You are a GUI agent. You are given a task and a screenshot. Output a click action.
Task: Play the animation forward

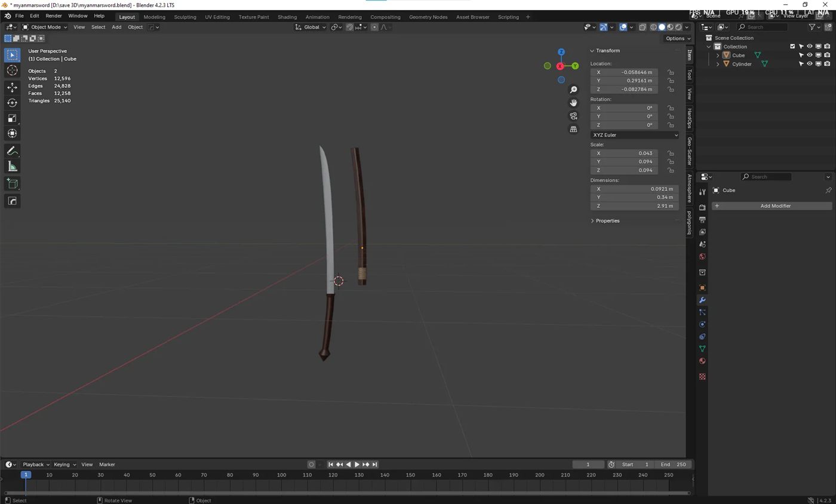click(x=357, y=465)
